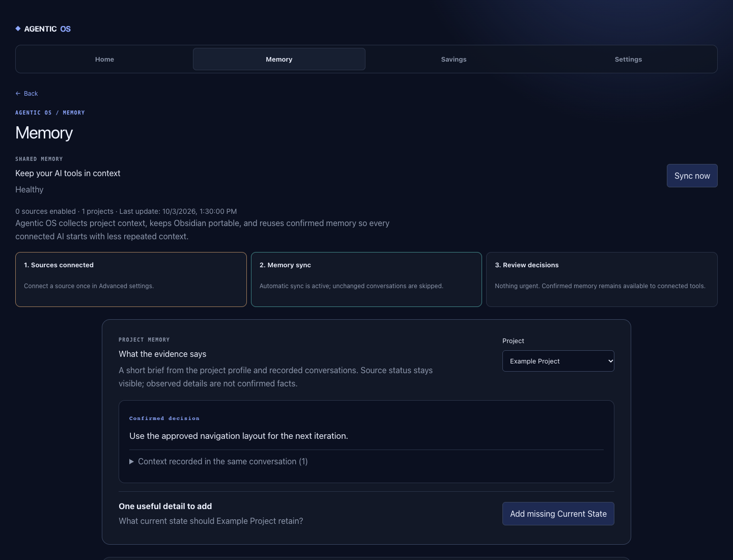
Task: Open the Example Project dropdown
Action: tap(558, 361)
